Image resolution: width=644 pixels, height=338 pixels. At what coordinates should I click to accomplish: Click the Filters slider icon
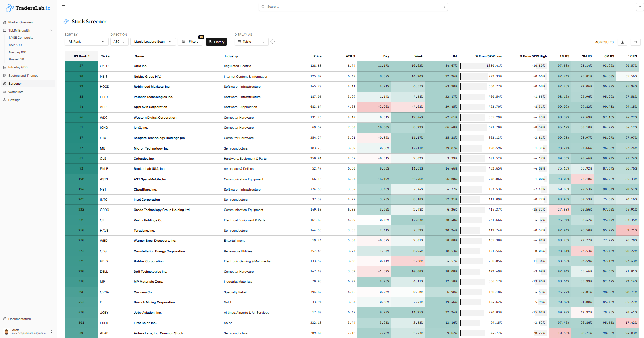[183, 42]
